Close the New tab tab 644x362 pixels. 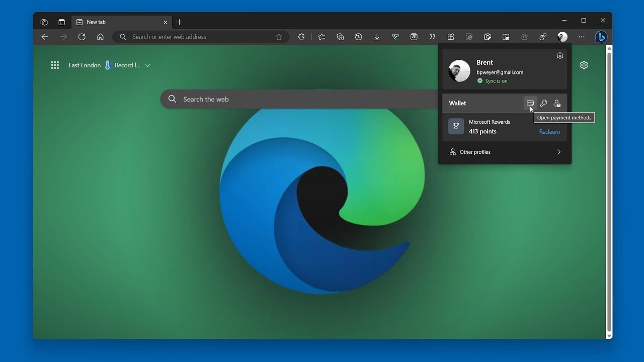coord(166,22)
